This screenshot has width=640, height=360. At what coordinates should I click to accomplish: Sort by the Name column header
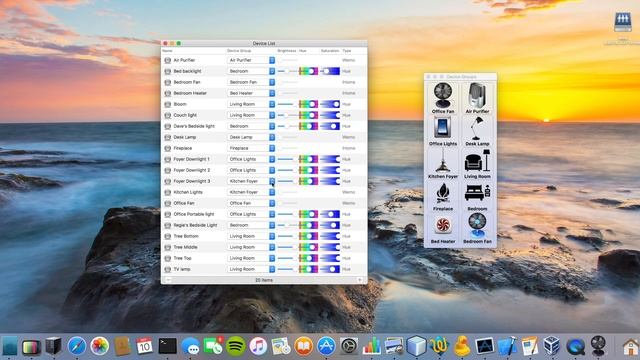point(167,51)
